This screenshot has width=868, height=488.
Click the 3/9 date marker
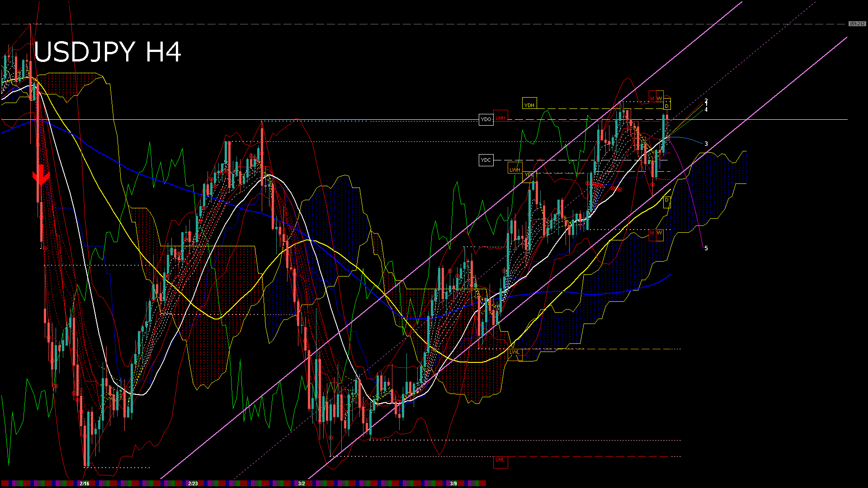point(453,483)
